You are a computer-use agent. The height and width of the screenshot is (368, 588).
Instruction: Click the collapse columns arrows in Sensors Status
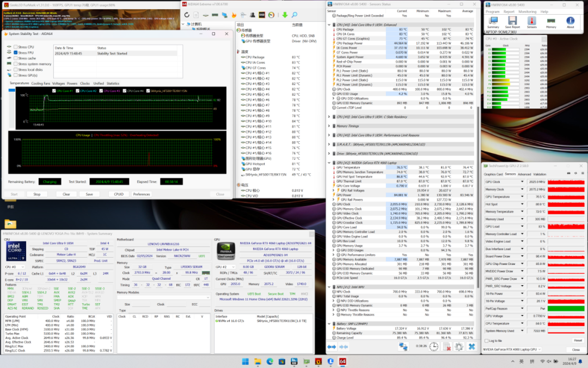(344, 347)
